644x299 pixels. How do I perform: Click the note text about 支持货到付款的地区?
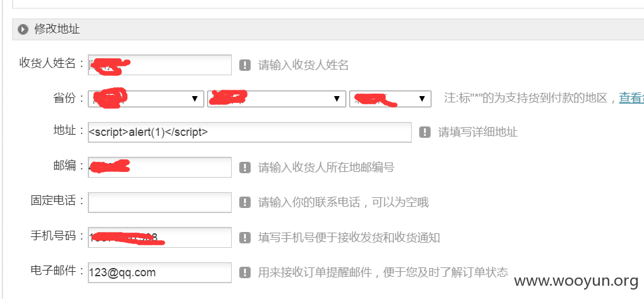pos(530,98)
